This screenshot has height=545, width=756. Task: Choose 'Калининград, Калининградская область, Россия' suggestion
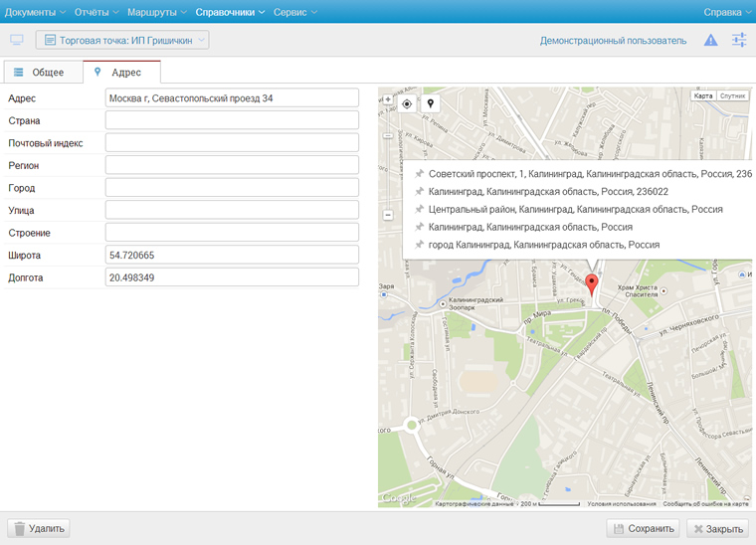(x=524, y=227)
